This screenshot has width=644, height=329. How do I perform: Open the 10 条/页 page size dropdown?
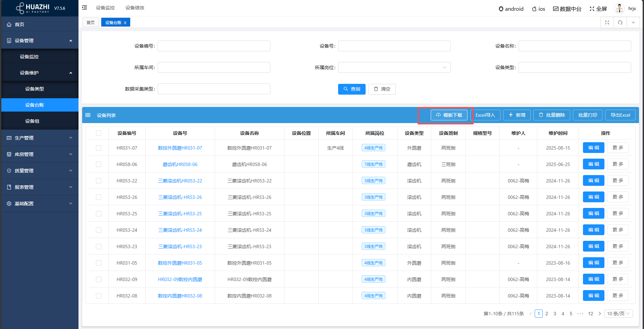[x=618, y=314]
